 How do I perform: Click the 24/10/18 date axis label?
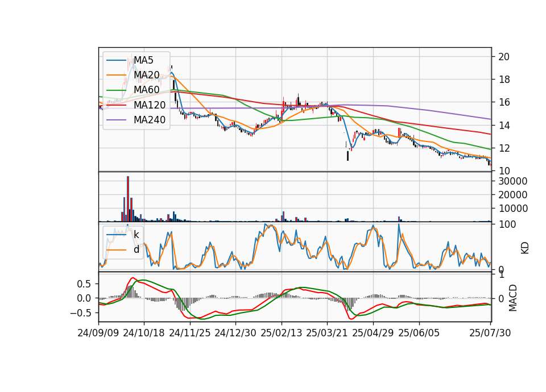[144, 333]
